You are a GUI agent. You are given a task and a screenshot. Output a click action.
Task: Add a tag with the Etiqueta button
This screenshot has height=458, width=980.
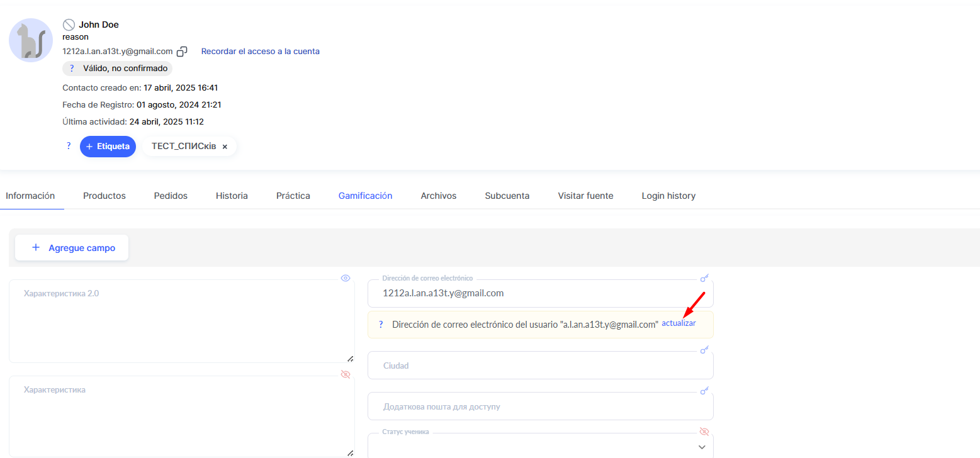click(108, 147)
